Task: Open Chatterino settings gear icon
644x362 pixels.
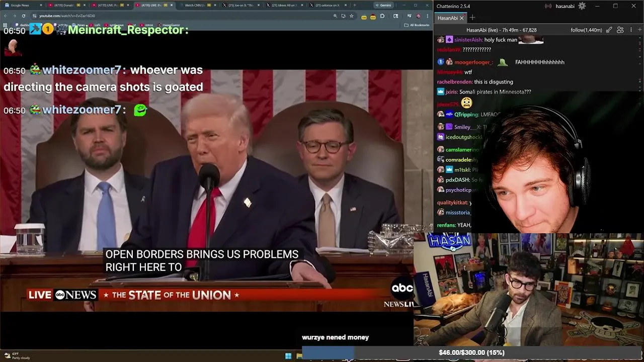Action: pos(582,6)
